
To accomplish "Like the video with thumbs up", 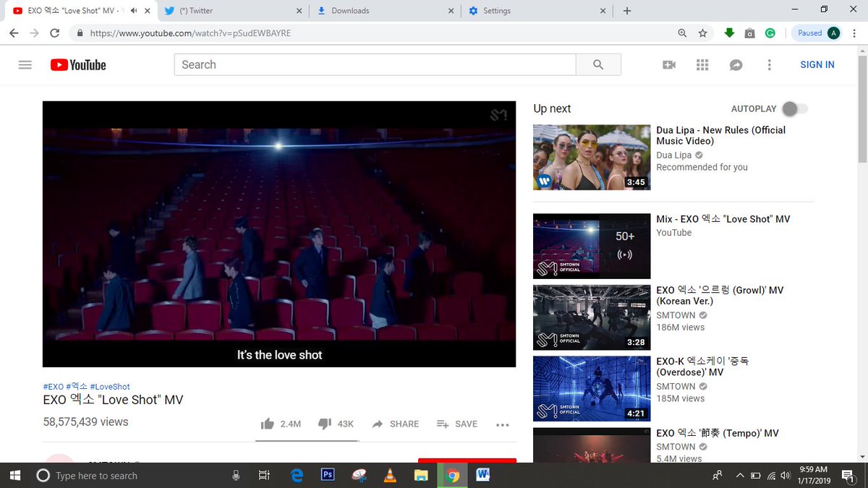I will [268, 424].
